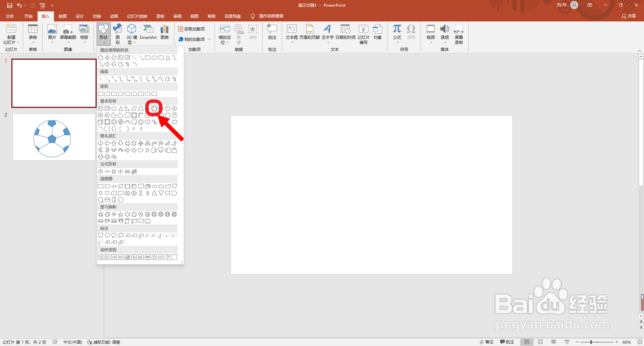The width and height of the screenshot is (644, 346).
Task: Select the curve line tool under 线条
Action: click(161, 79)
